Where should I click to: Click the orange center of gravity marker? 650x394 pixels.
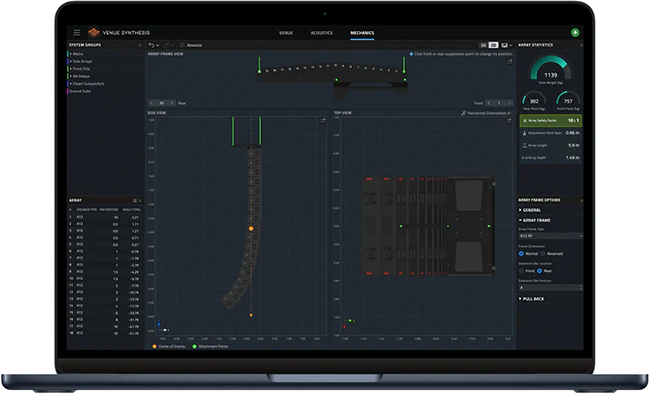pos(251,229)
